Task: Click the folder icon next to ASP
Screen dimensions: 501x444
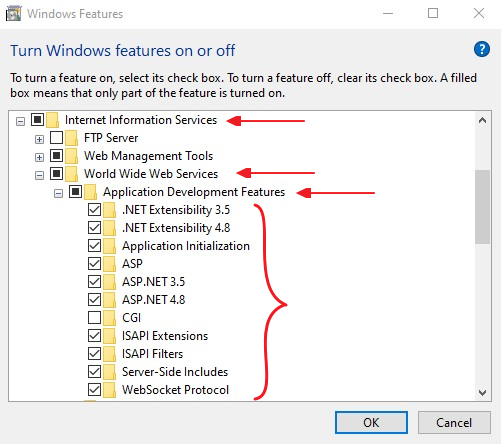Action: click(x=110, y=264)
